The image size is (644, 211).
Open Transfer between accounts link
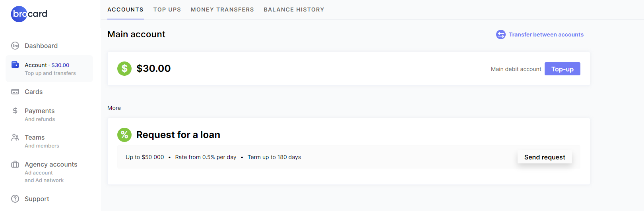point(546,35)
